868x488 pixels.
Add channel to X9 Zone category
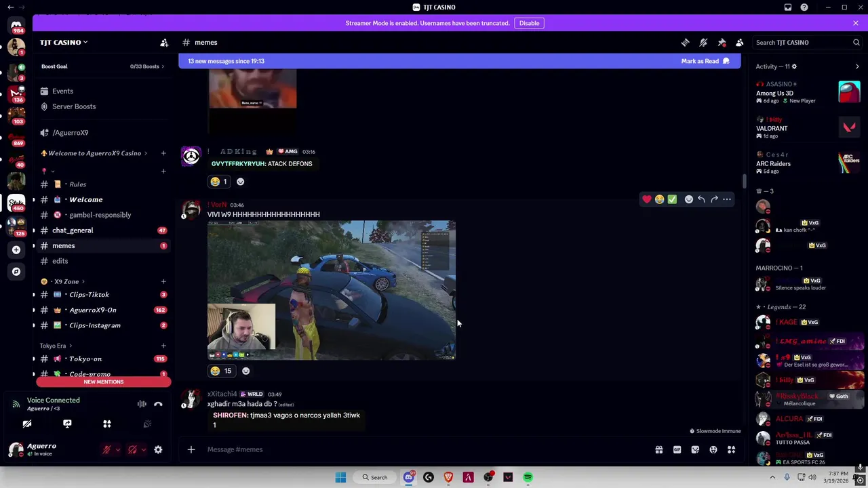point(163,281)
